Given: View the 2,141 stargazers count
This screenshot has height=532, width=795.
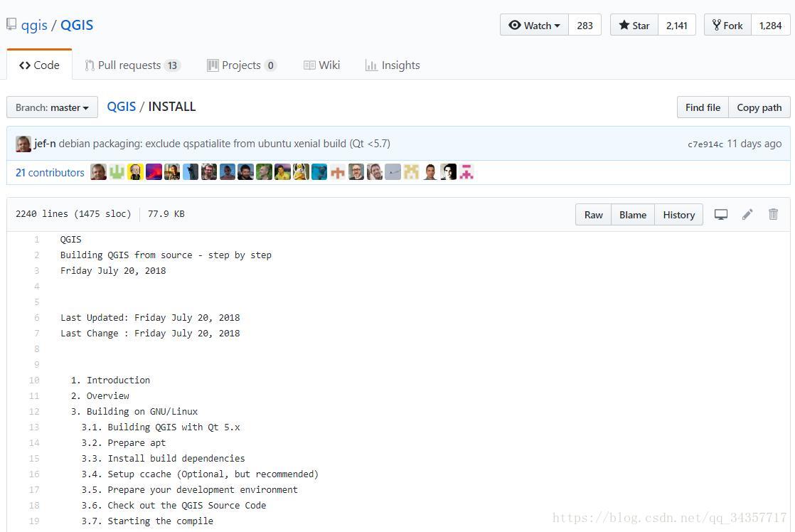Looking at the screenshot, I should point(676,25).
